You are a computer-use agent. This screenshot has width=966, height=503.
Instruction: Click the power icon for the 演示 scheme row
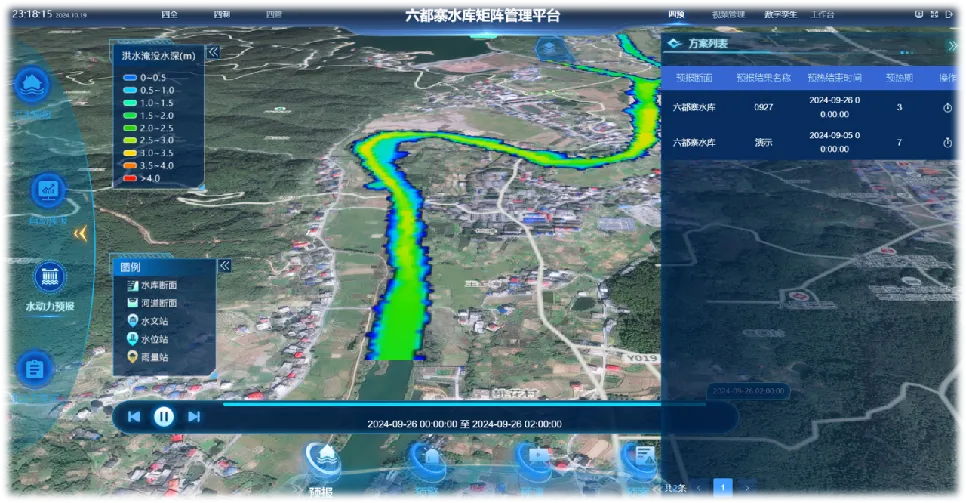point(947,143)
